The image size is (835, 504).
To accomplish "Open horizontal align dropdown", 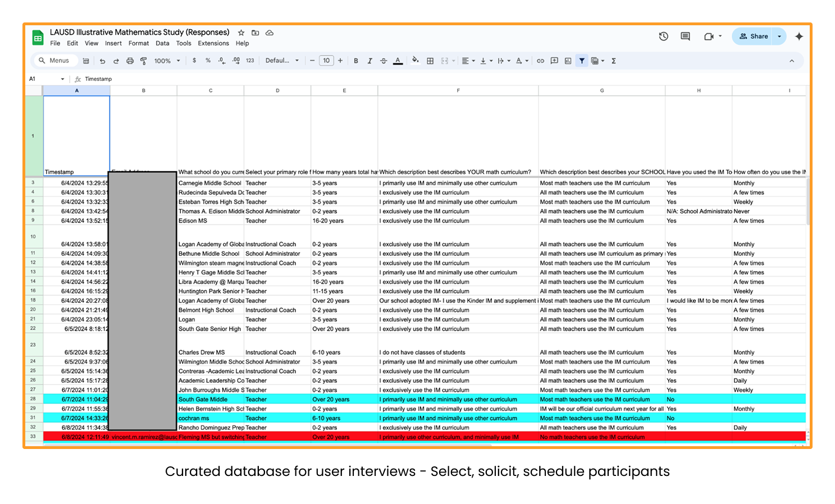I will (468, 61).
